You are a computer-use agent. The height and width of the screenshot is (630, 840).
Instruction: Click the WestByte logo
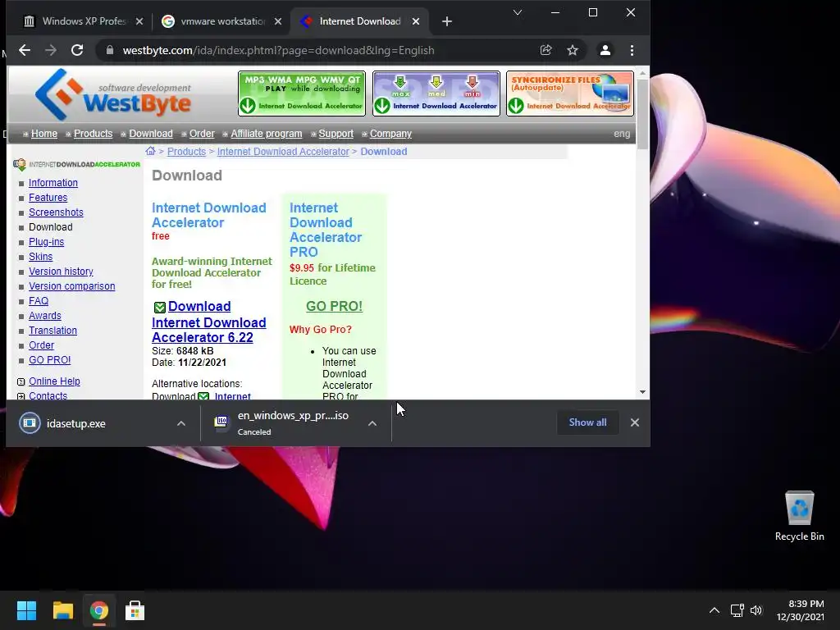pos(113,95)
